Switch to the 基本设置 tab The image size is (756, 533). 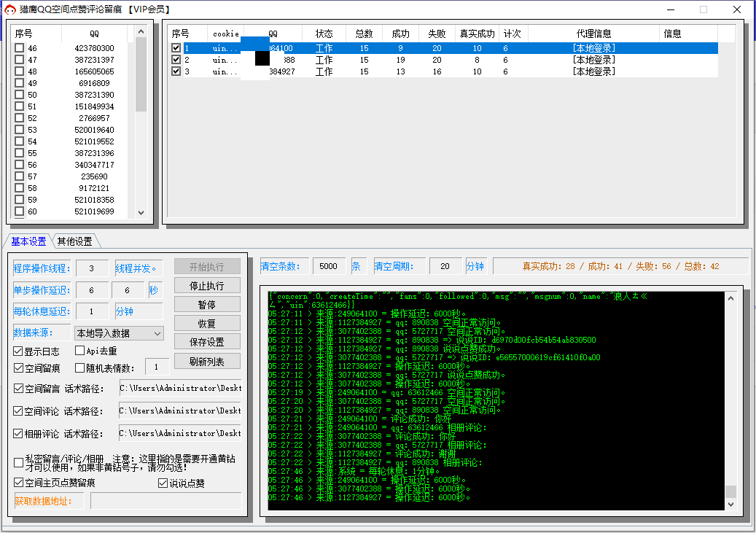(x=28, y=241)
